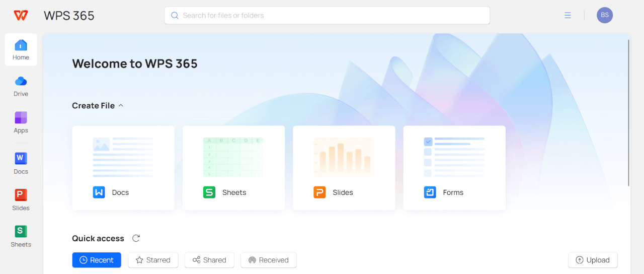Viewport: 644px width, 274px height.
Task: Open Drive cloud icon in sidebar
Action: 21,81
